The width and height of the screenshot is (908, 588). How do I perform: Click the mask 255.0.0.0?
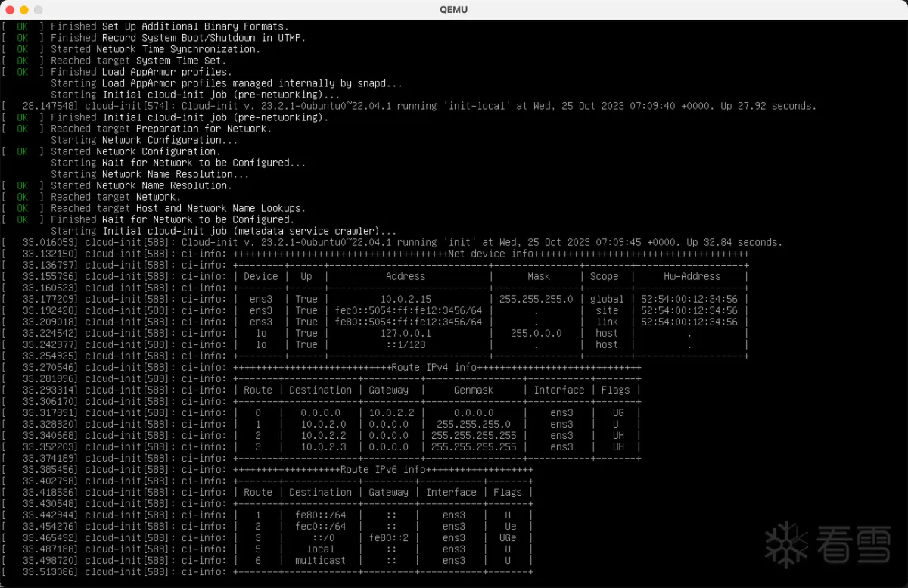(536, 333)
